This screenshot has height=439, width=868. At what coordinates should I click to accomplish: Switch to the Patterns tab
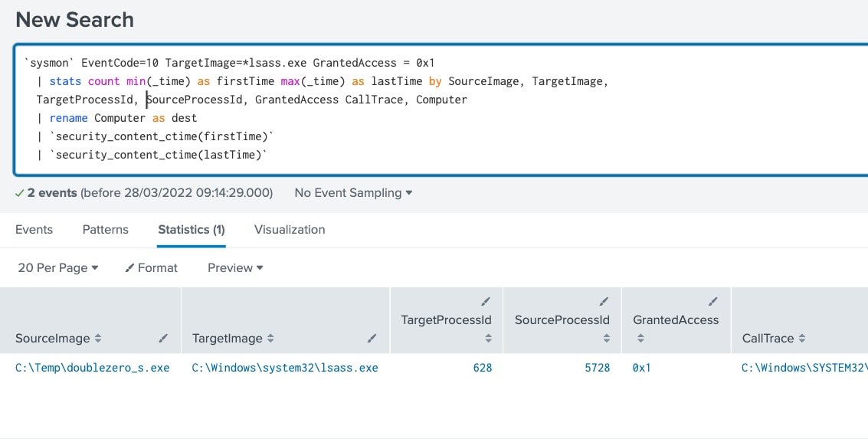(105, 230)
